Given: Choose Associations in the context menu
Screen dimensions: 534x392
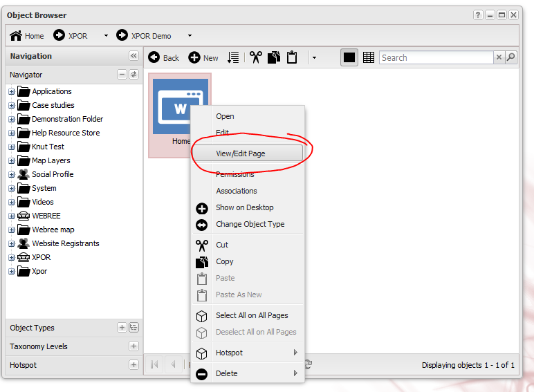Looking at the screenshot, I should (x=248, y=191).
